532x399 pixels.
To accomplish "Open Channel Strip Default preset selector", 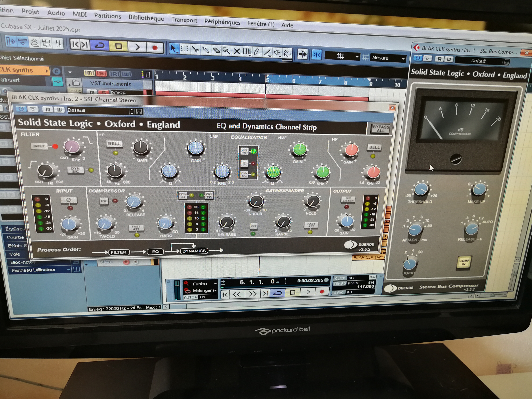I will point(100,111).
